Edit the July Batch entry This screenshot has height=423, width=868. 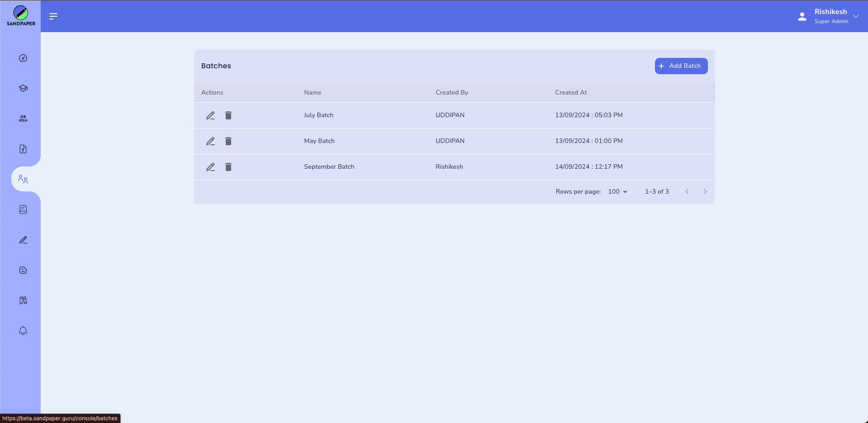tap(210, 115)
